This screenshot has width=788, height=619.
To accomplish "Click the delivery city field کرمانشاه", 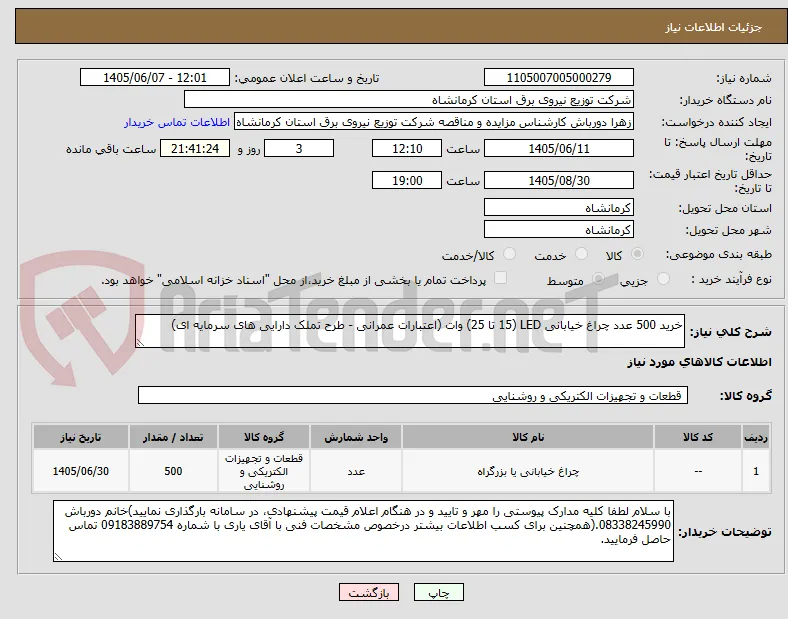I will tap(558, 229).
